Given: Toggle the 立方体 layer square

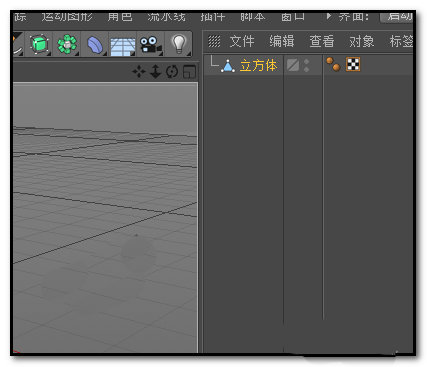Looking at the screenshot, I should coord(293,65).
